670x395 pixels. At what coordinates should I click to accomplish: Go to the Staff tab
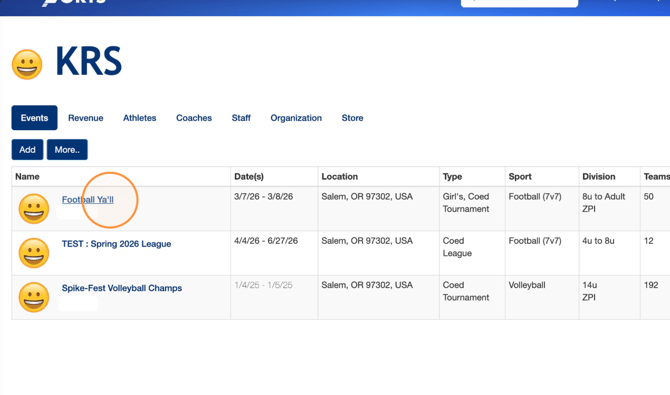click(241, 118)
